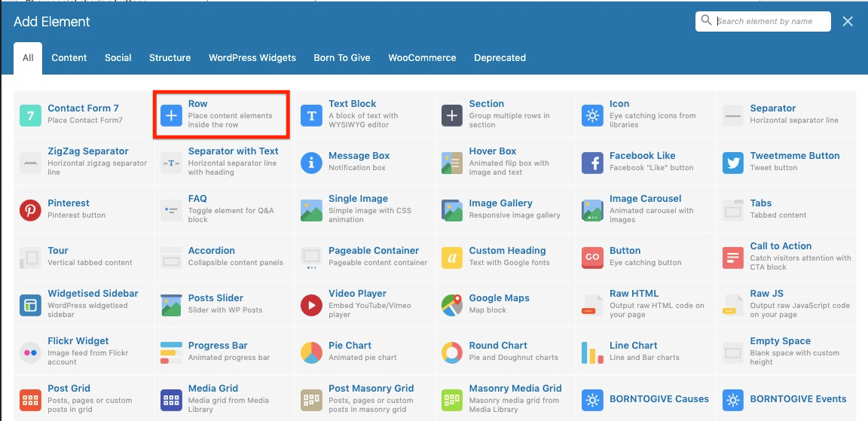Click the Custom Heading yellow icon
Image resolution: width=868 pixels, height=421 pixels.
[452, 258]
